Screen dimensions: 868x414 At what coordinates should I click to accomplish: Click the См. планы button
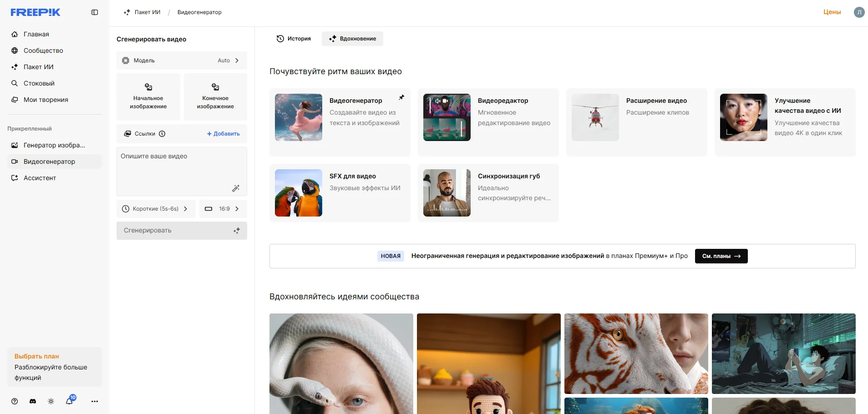point(721,256)
